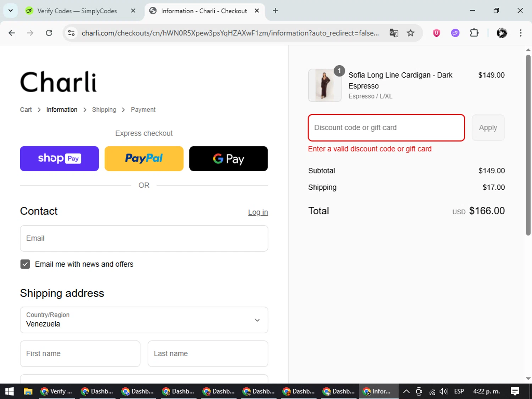The image size is (532, 399).
Task: Open a new browser tab
Action: tap(275, 11)
